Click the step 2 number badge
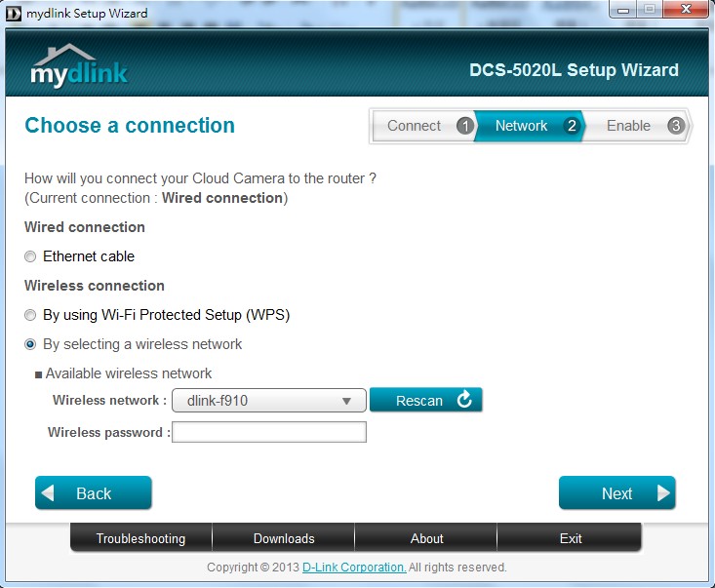The image size is (715, 588). tap(572, 126)
